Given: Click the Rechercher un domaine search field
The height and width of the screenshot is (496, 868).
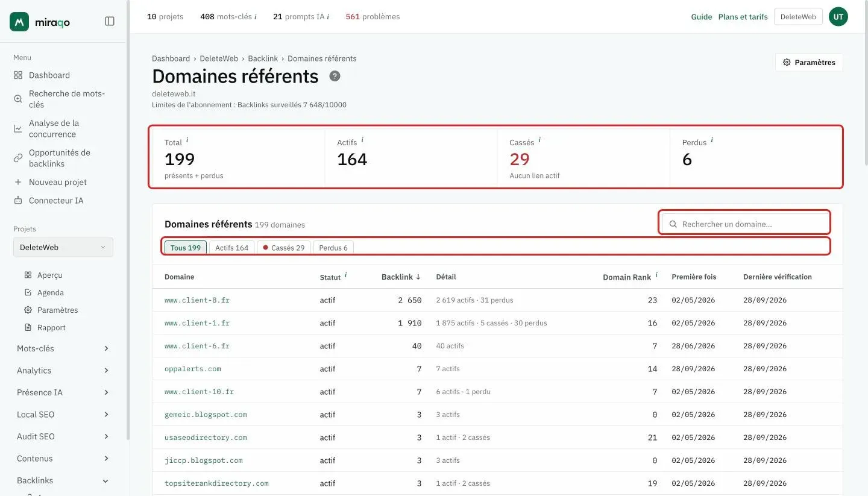Looking at the screenshot, I should pos(745,224).
